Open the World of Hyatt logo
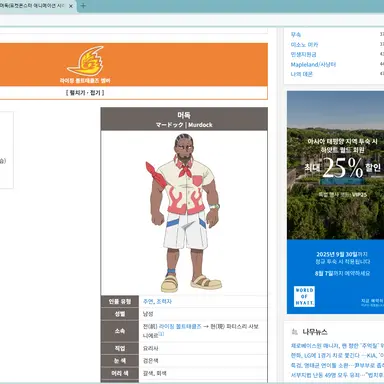 pyautogui.click(x=304, y=296)
